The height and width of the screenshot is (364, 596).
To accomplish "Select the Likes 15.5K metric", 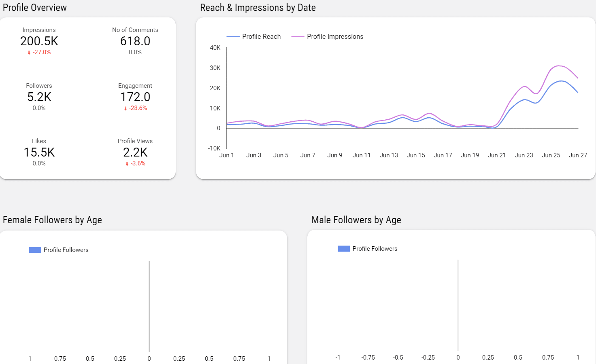I will pos(39,152).
